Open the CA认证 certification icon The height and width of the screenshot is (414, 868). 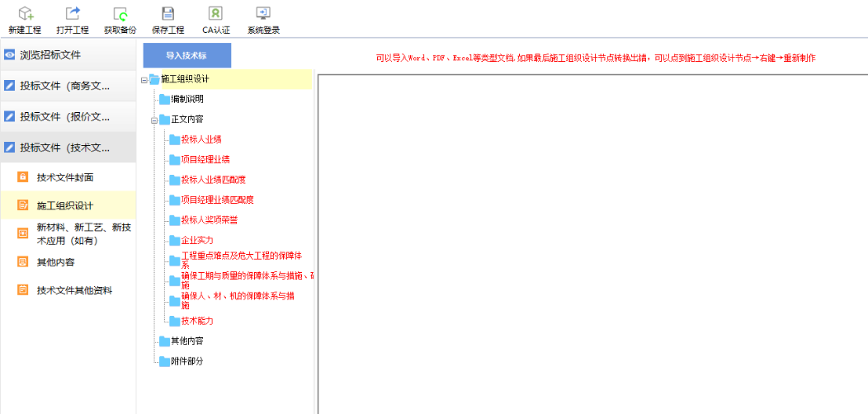(215, 13)
